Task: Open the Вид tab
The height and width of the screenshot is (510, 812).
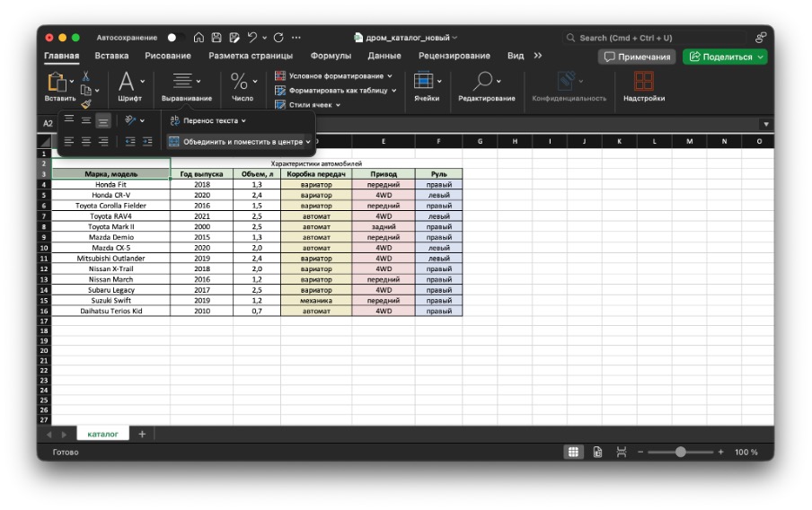Action: point(516,56)
